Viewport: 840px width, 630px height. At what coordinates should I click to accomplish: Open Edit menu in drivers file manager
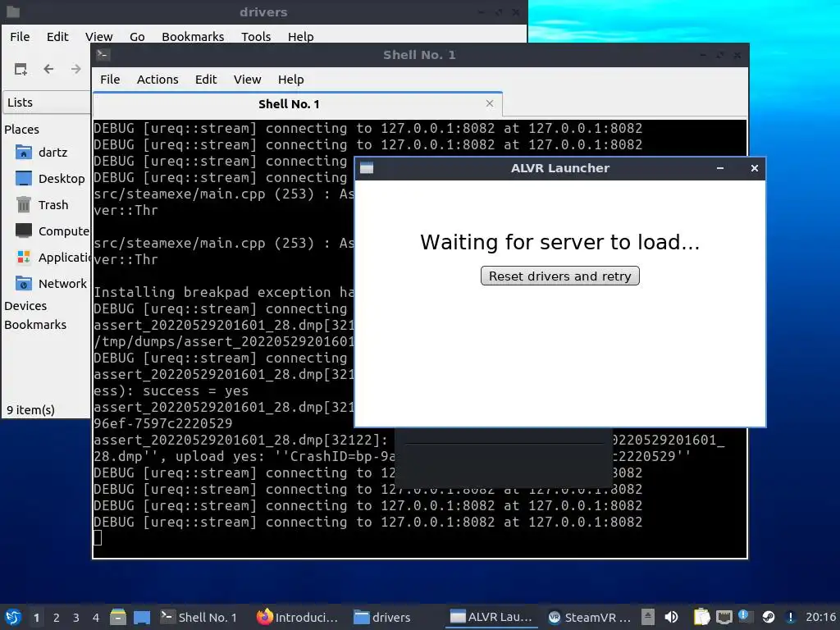point(57,36)
